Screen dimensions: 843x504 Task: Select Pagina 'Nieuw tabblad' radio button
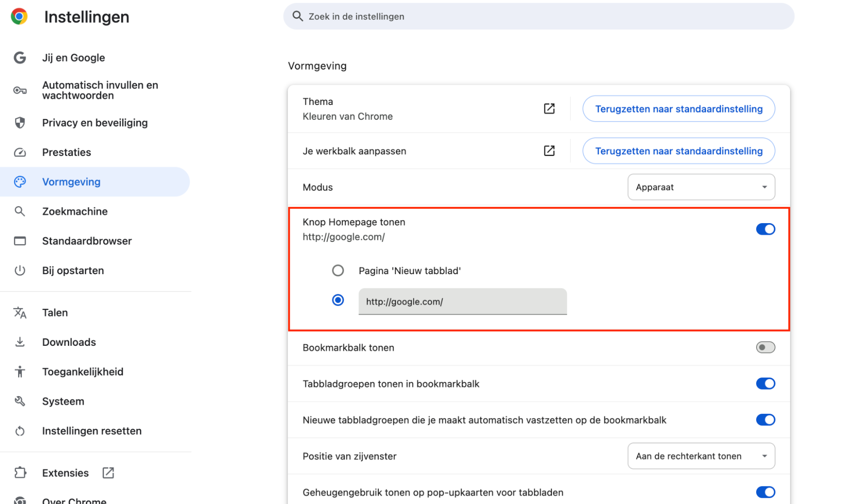(338, 270)
